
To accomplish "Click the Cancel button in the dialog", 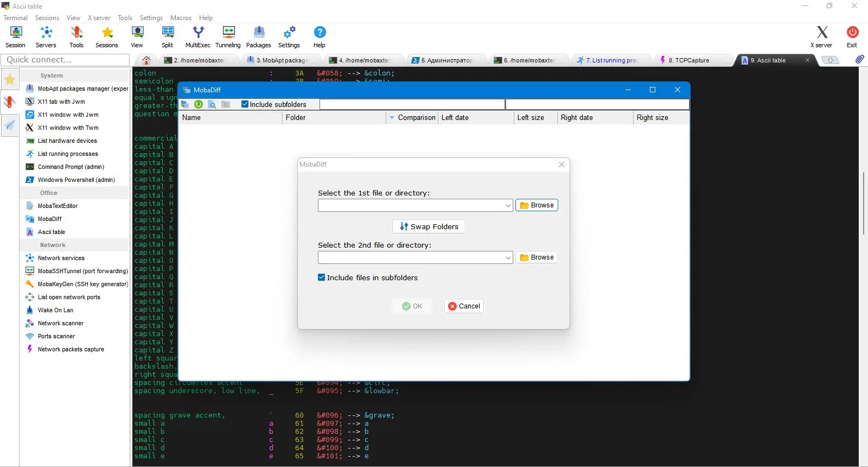I will pos(464,306).
